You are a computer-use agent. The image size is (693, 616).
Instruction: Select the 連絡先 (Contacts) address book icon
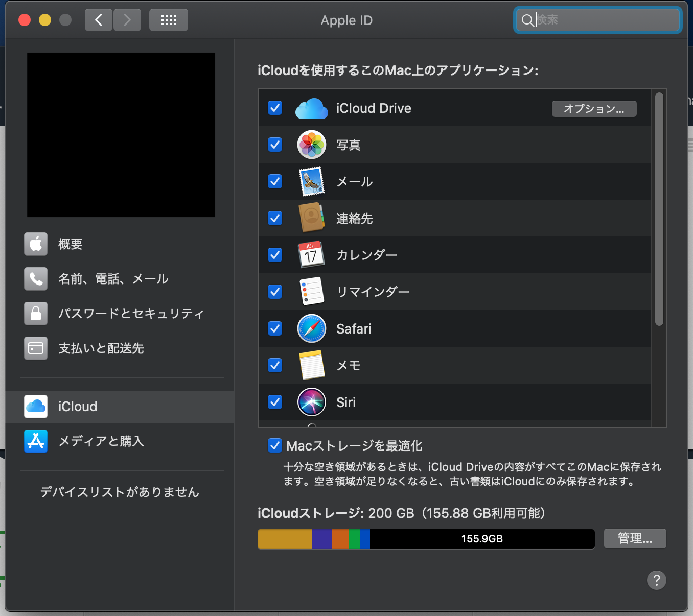click(311, 218)
